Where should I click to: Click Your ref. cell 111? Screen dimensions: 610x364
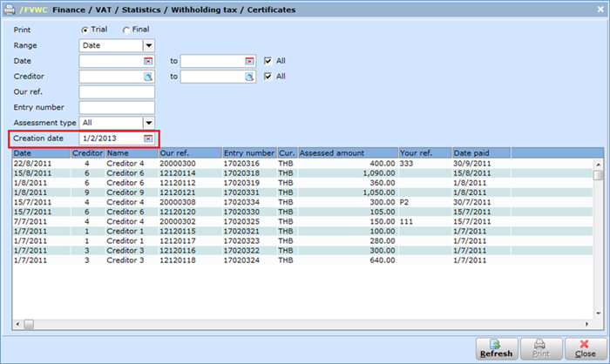tap(406, 222)
